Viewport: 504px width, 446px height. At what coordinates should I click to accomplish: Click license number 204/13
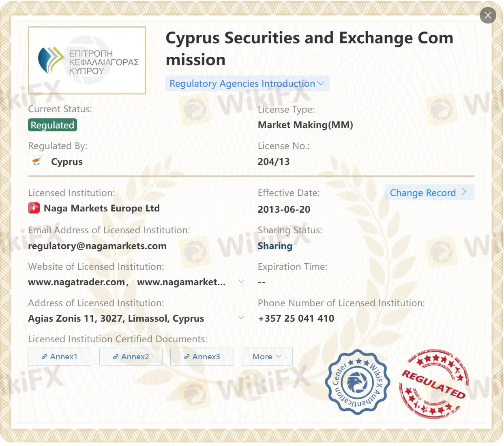tap(274, 162)
